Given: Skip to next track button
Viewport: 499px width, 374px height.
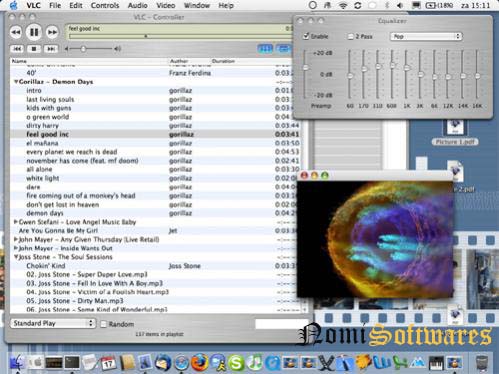Looking at the screenshot, I should [51, 49].
